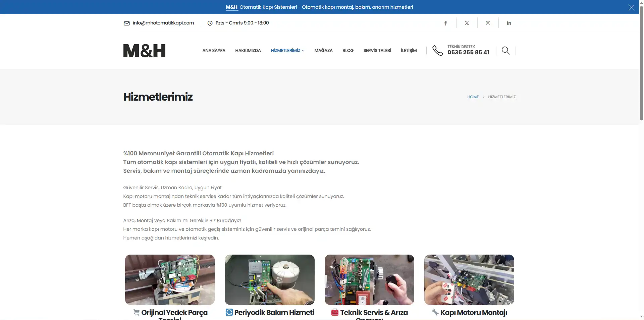Click the M&H site logo
The height and width of the screenshot is (320, 644).
pyautogui.click(x=144, y=51)
